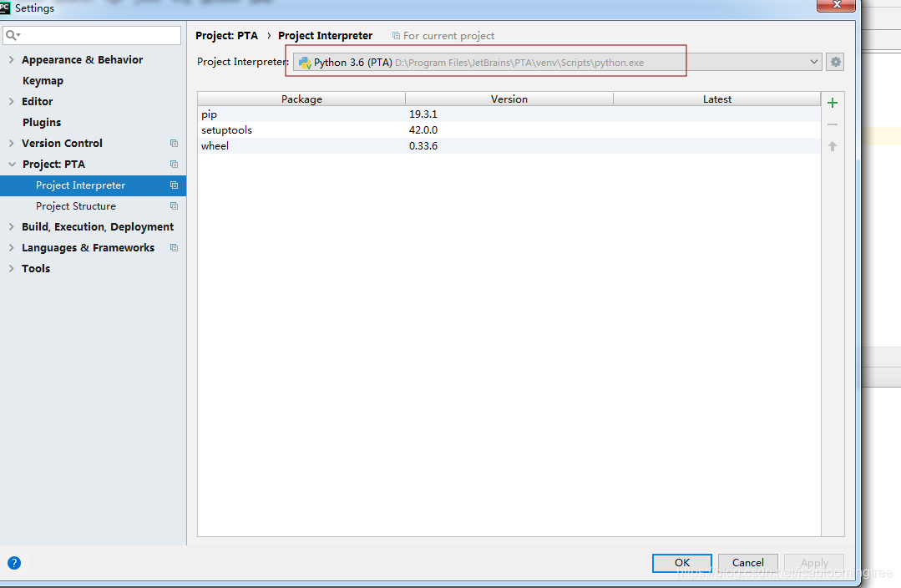Click the Apply button

[814, 563]
